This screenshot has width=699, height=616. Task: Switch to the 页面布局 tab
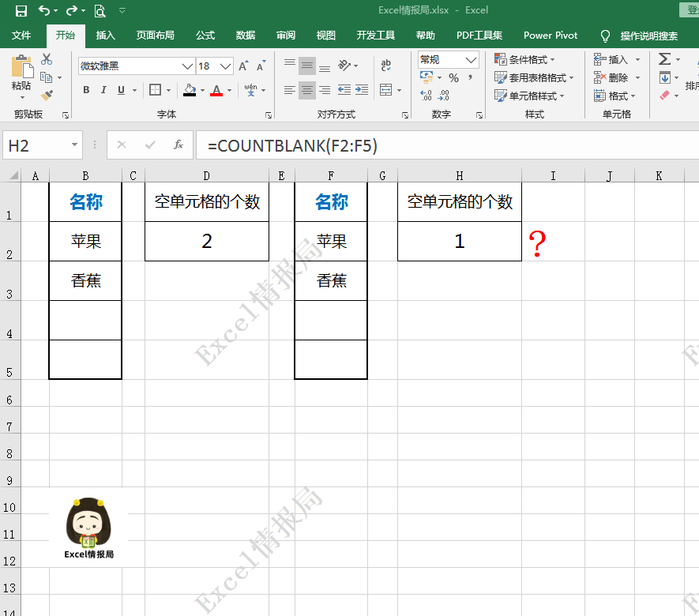click(155, 36)
